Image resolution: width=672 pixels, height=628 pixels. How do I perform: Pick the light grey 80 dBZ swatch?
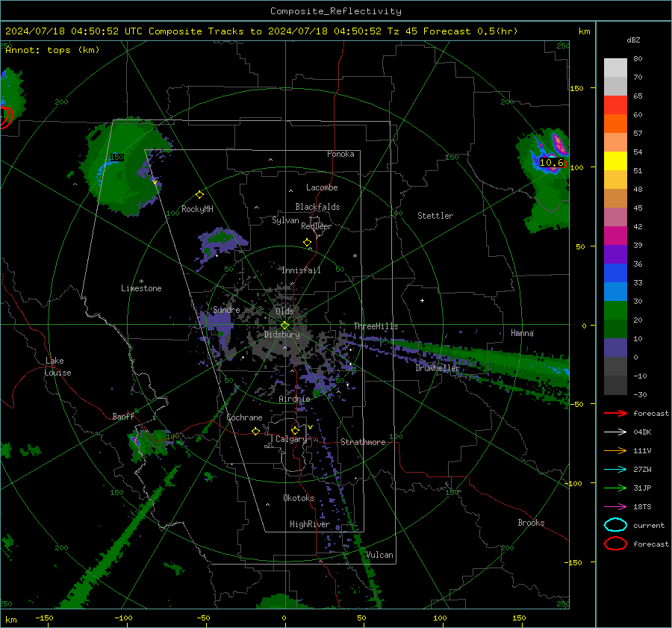coord(615,67)
